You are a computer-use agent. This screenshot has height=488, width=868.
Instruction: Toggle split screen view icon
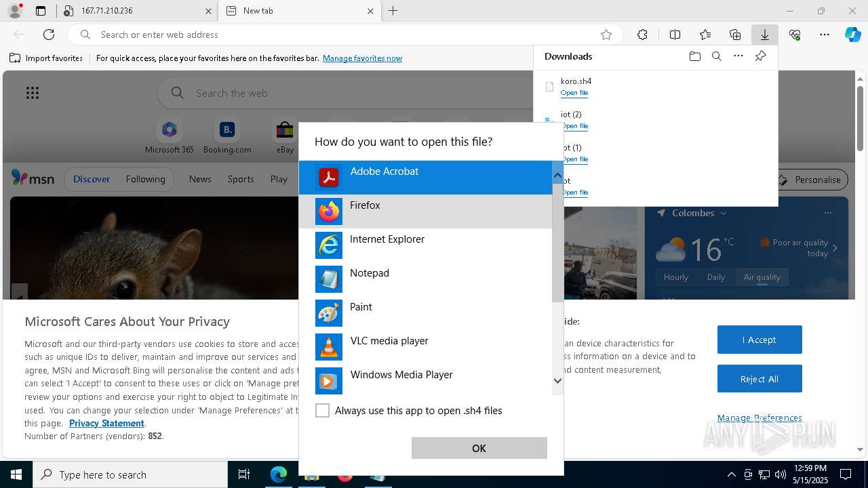(x=675, y=35)
